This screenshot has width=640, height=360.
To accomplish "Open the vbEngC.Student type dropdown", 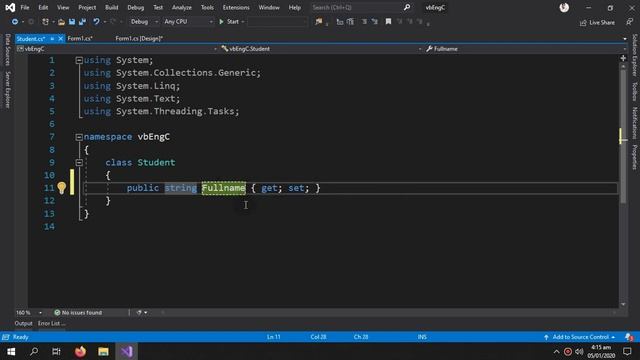I will click(x=321, y=49).
